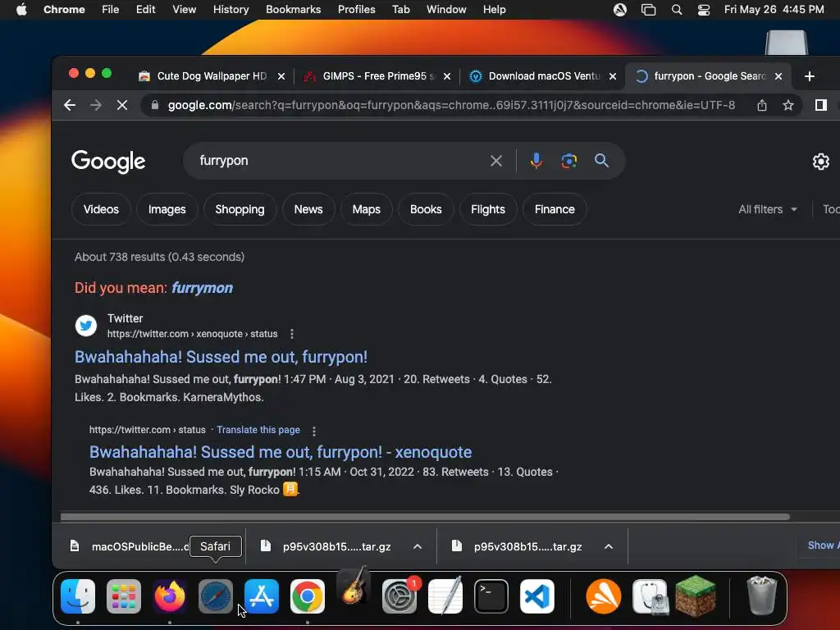
Task: Open a new Chrome tab
Action: coord(810,76)
